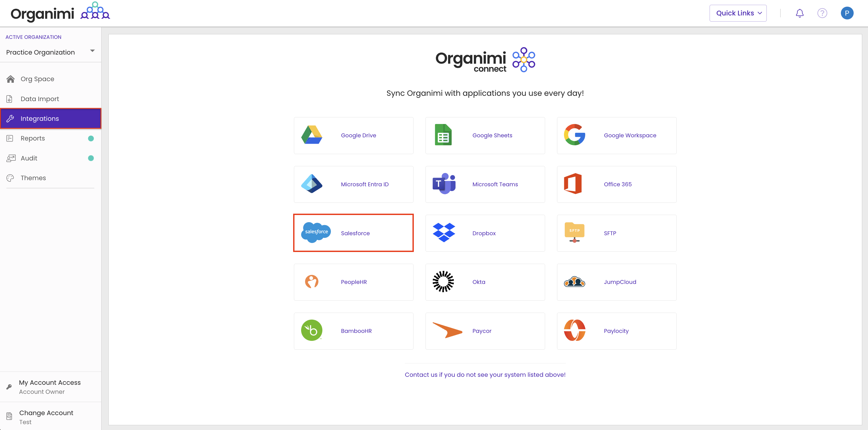The image size is (868, 430).
Task: Click the teal status dot beside Audit
Action: tap(91, 158)
